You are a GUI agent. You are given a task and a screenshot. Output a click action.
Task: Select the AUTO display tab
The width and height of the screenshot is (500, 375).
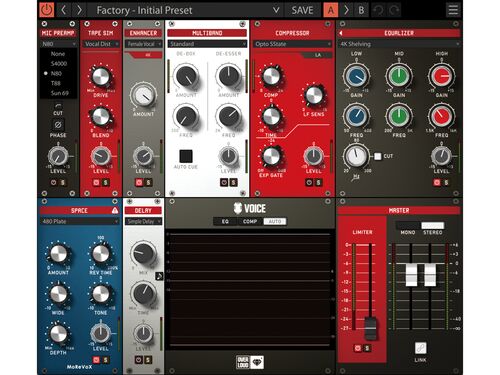pos(275,221)
